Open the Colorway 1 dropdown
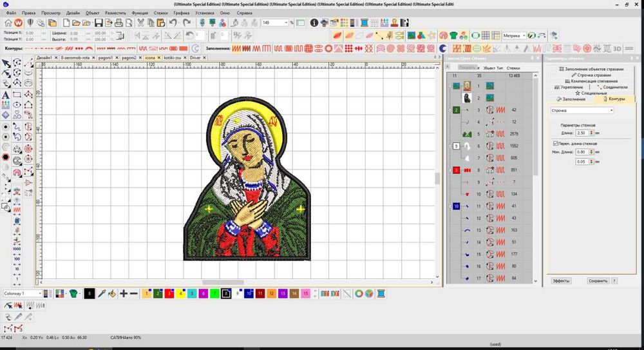Screen dimensions: 644x350 coord(41,293)
